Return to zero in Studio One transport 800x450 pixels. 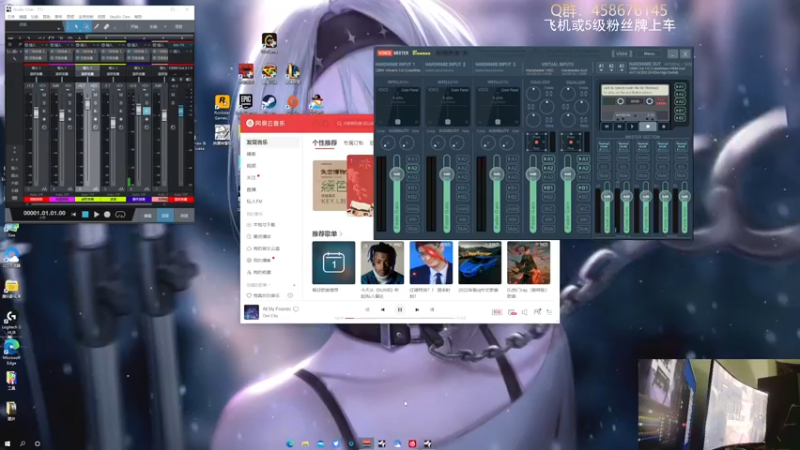click(73, 215)
